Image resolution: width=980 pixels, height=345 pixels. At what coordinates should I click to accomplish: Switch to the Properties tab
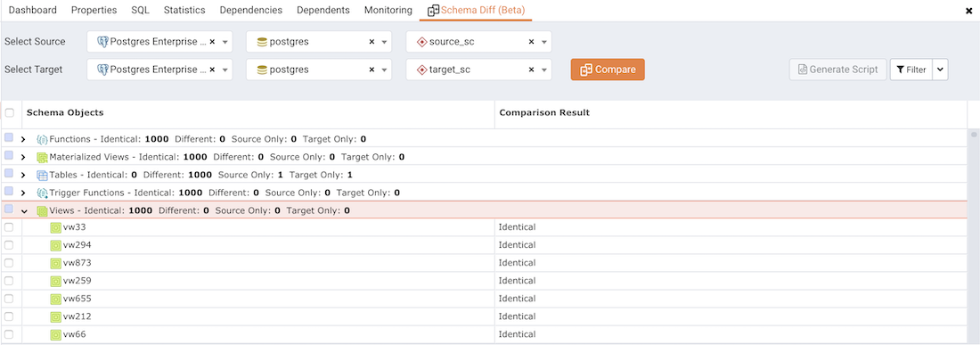pos(94,10)
